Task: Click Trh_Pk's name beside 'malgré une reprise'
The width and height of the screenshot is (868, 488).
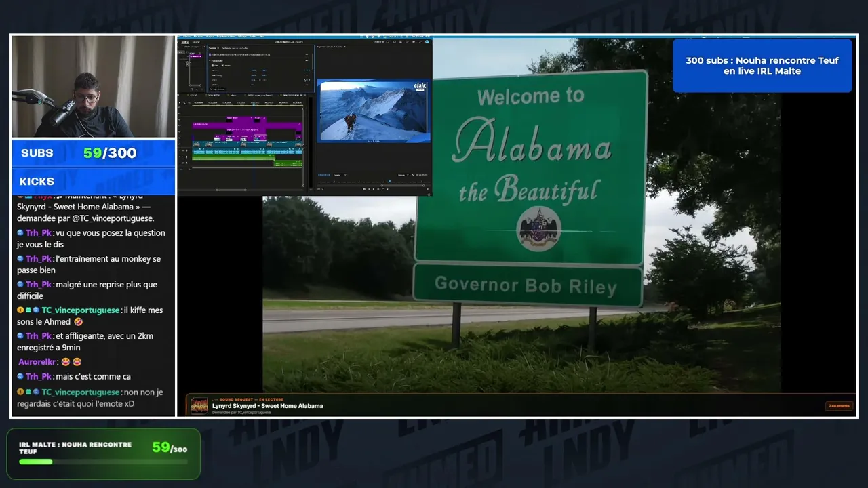Action: 39,285
